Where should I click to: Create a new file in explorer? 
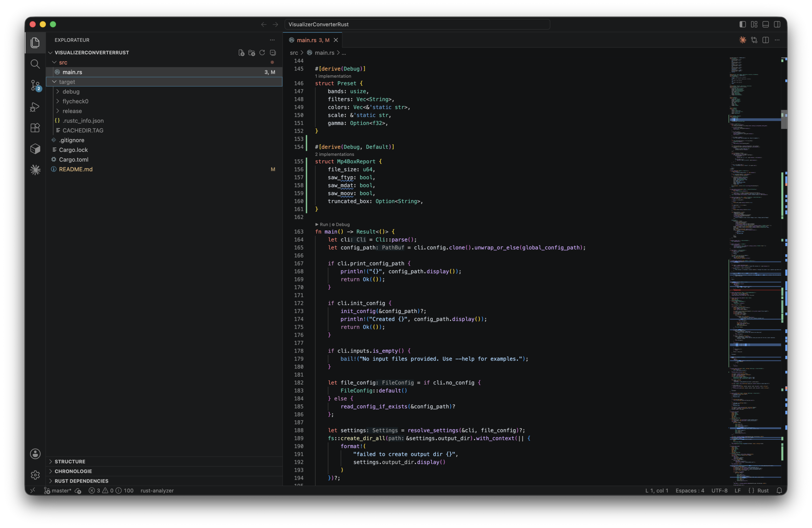tap(241, 53)
